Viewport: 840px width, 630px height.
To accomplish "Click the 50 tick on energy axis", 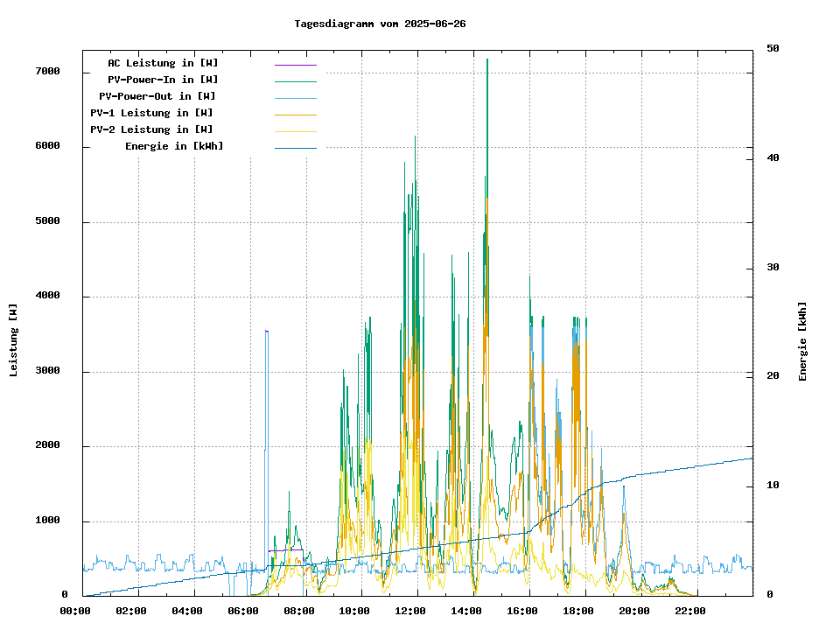I will (x=773, y=48).
